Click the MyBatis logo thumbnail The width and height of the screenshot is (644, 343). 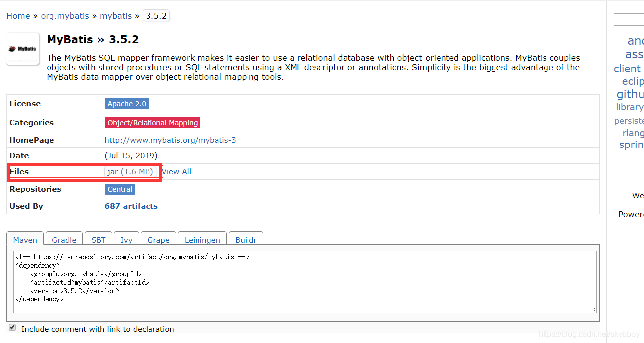coord(23,49)
